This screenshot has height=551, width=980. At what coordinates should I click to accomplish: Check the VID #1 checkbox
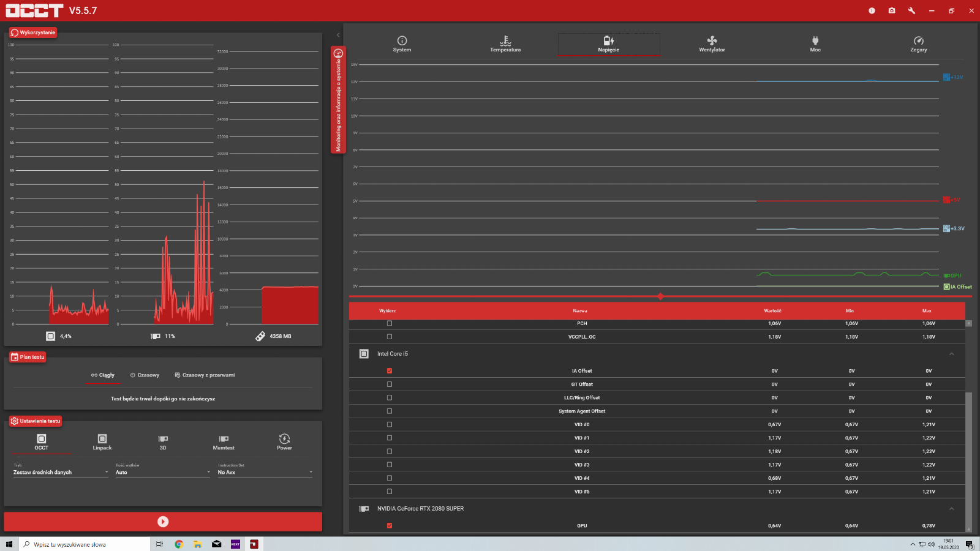tap(390, 438)
